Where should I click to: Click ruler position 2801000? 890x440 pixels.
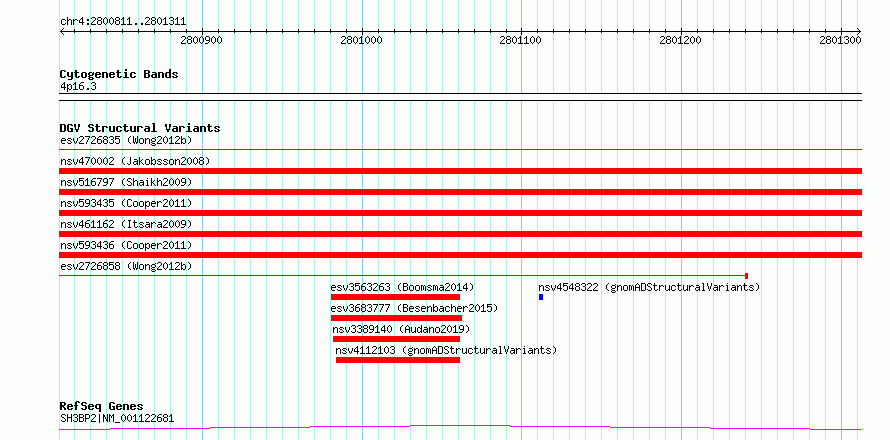click(x=362, y=40)
